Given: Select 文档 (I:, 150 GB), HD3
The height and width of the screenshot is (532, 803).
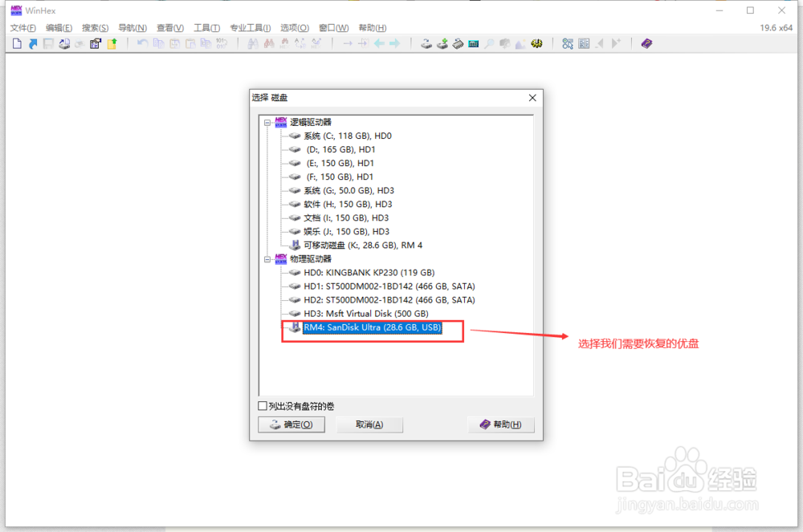Looking at the screenshot, I should (x=346, y=218).
